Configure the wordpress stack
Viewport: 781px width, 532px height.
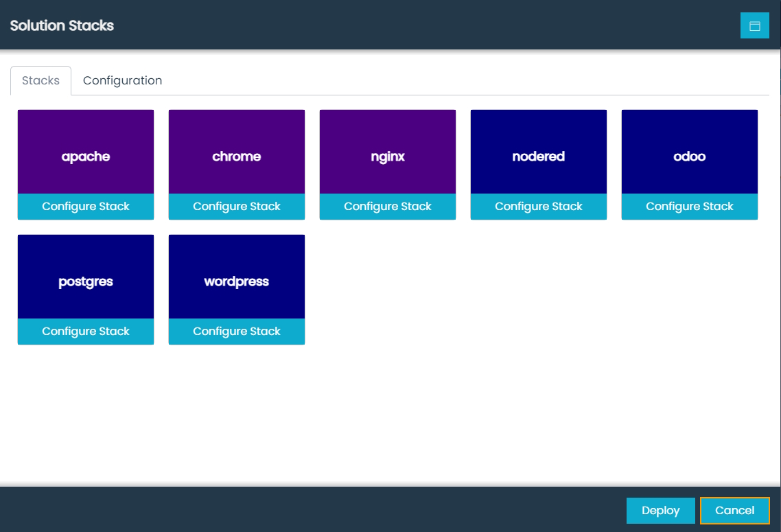[x=236, y=331]
